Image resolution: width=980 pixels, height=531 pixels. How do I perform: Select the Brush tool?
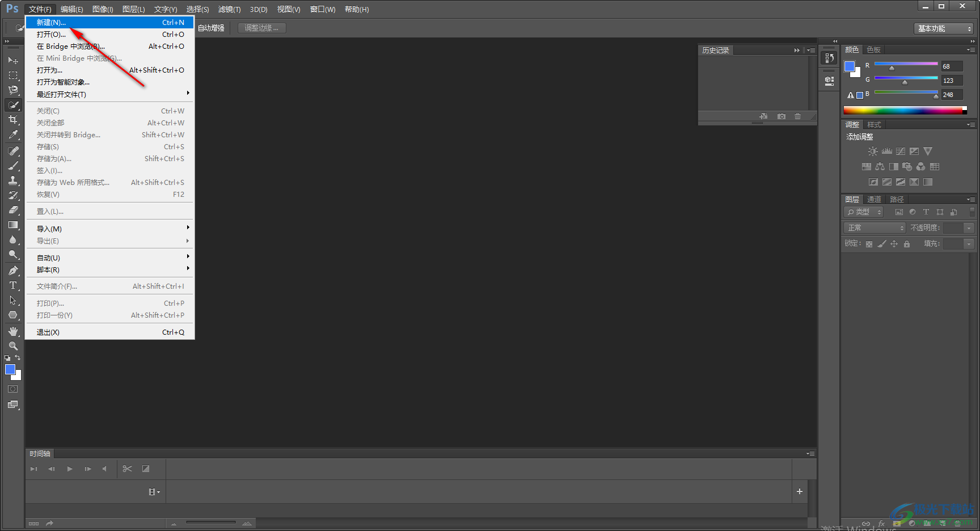click(13, 166)
